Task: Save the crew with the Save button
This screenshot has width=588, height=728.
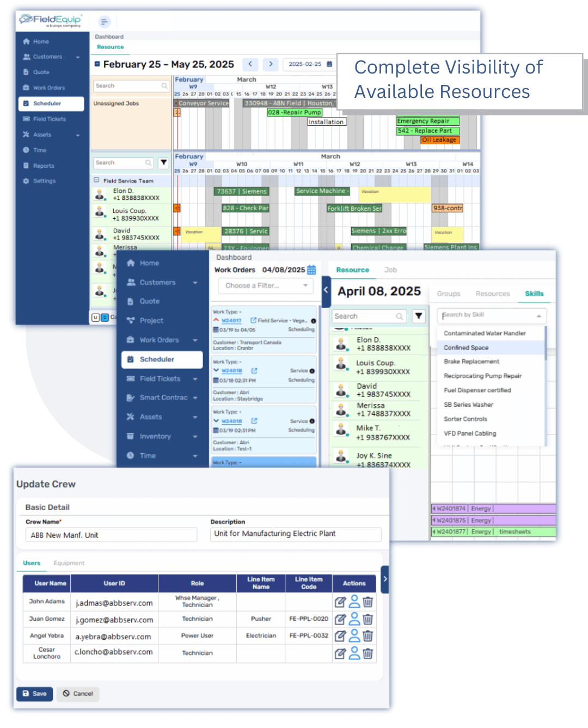Action: click(34, 694)
